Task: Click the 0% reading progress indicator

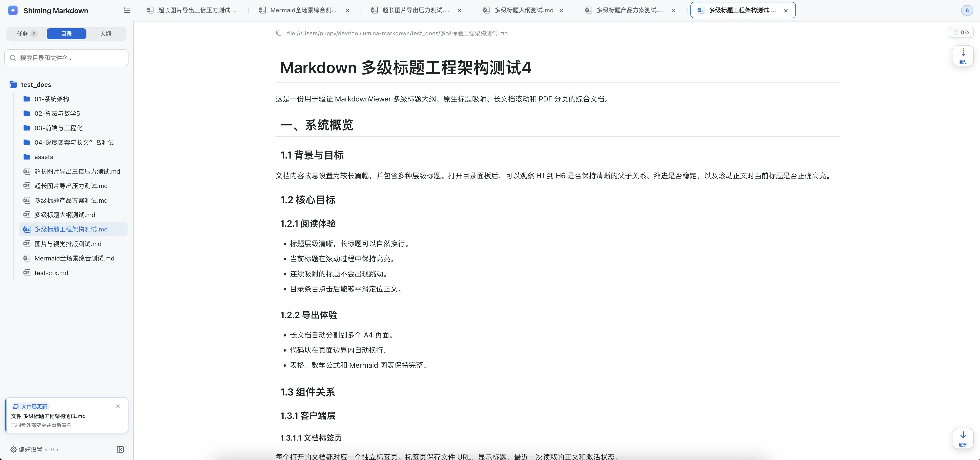Action: point(961,32)
